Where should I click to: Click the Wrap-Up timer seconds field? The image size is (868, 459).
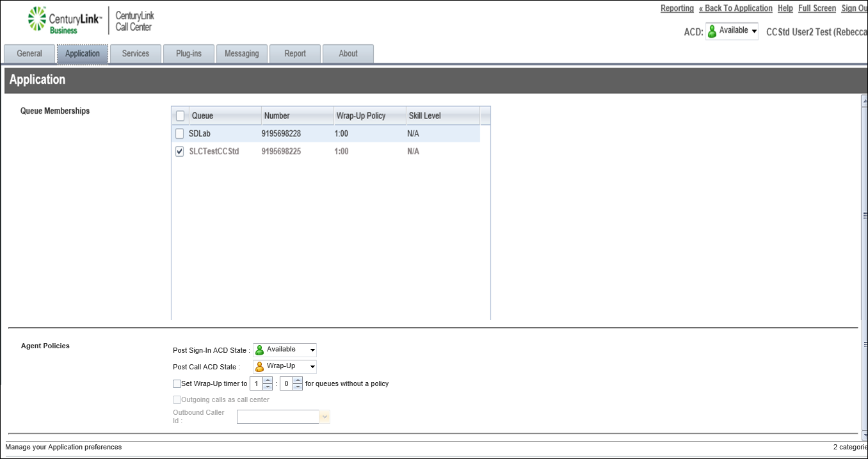(x=286, y=384)
